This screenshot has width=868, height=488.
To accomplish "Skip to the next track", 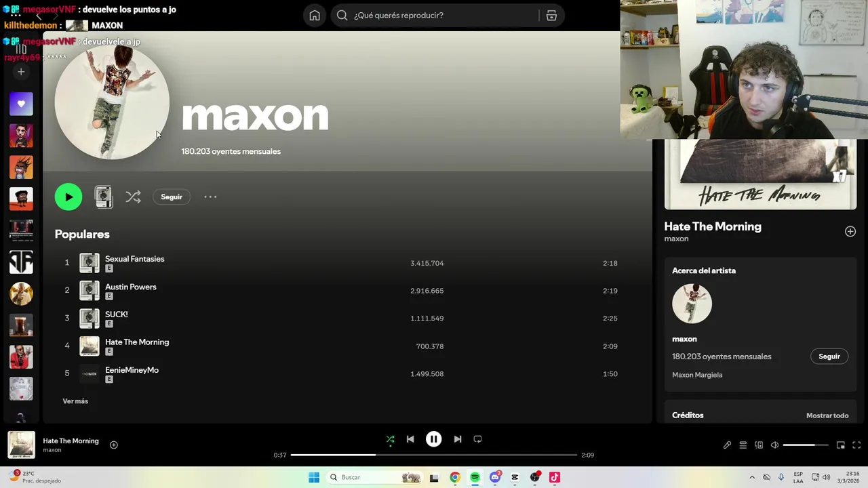I will [x=458, y=439].
